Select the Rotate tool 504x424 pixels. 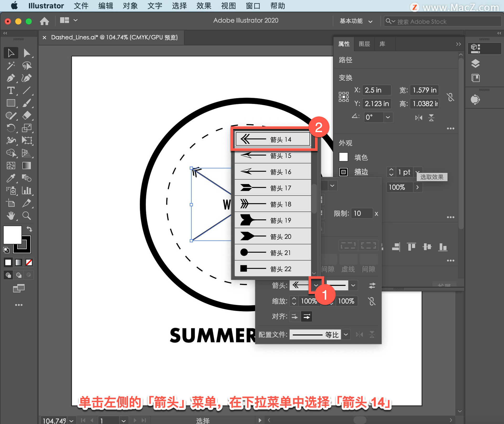click(x=11, y=128)
